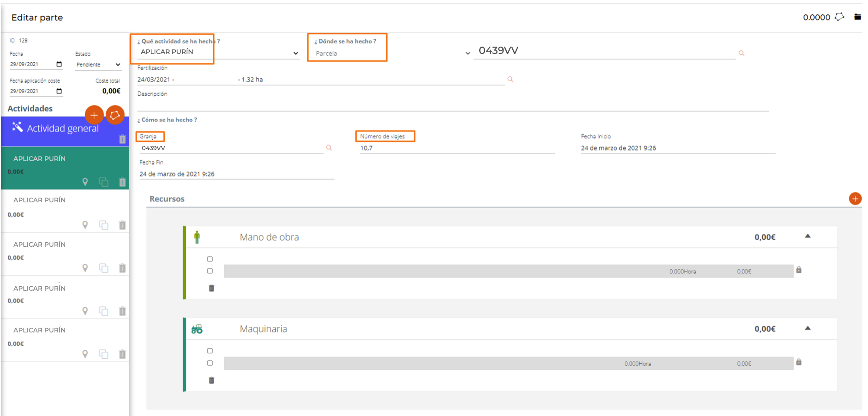The image size is (868, 416).
Task: Click the Mano de obra 0.000Hora value
Action: [682, 272]
